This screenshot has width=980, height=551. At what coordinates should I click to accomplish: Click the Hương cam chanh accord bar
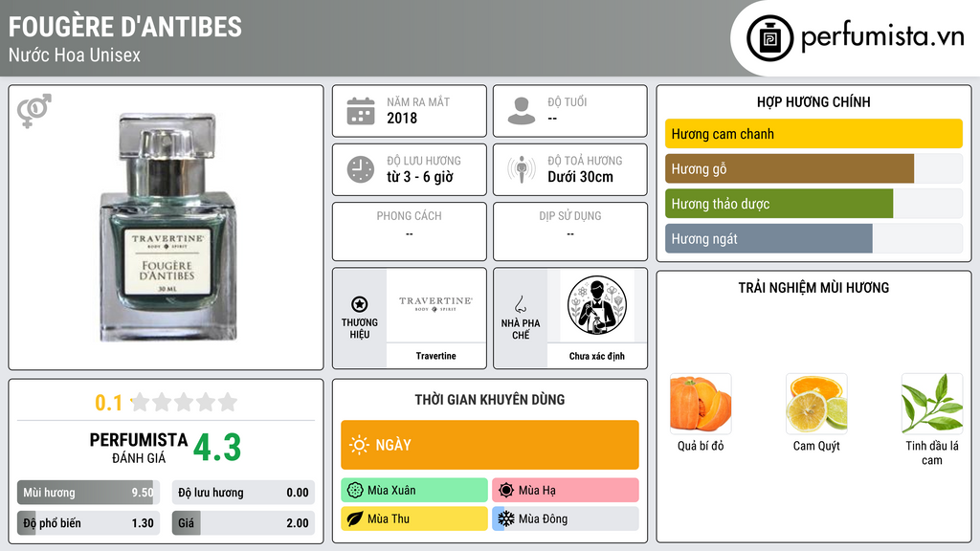coord(813,134)
